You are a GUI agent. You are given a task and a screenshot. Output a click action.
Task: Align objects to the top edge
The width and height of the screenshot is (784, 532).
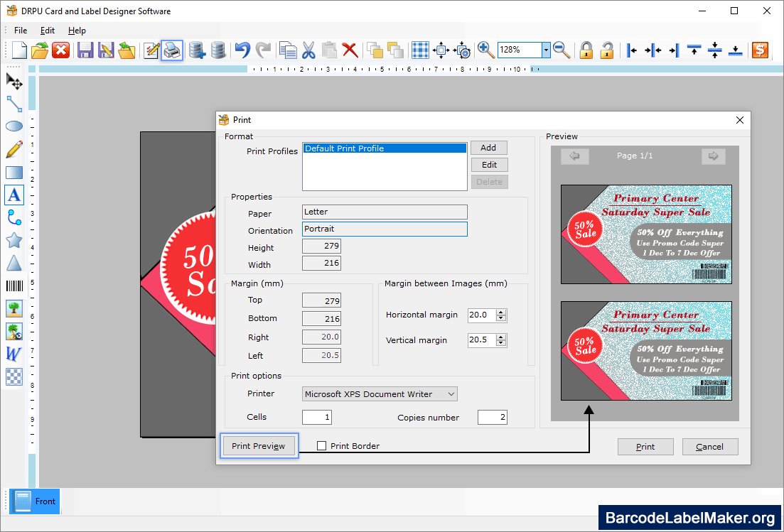pyautogui.click(x=694, y=50)
